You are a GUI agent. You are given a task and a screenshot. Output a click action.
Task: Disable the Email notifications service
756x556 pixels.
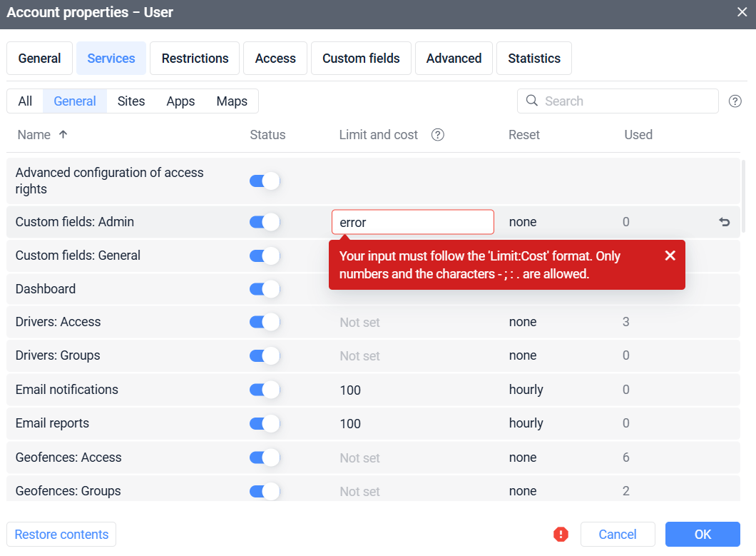coord(265,389)
